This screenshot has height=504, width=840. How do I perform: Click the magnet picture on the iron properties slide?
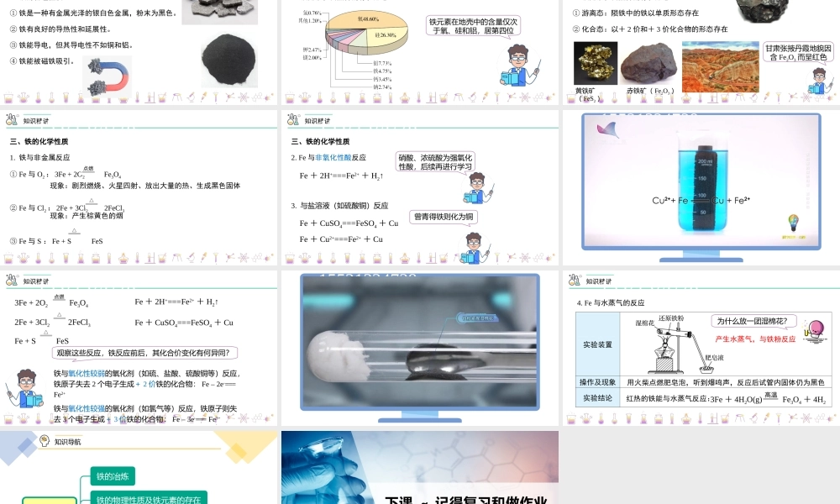pyautogui.click(x=108, y=78)
